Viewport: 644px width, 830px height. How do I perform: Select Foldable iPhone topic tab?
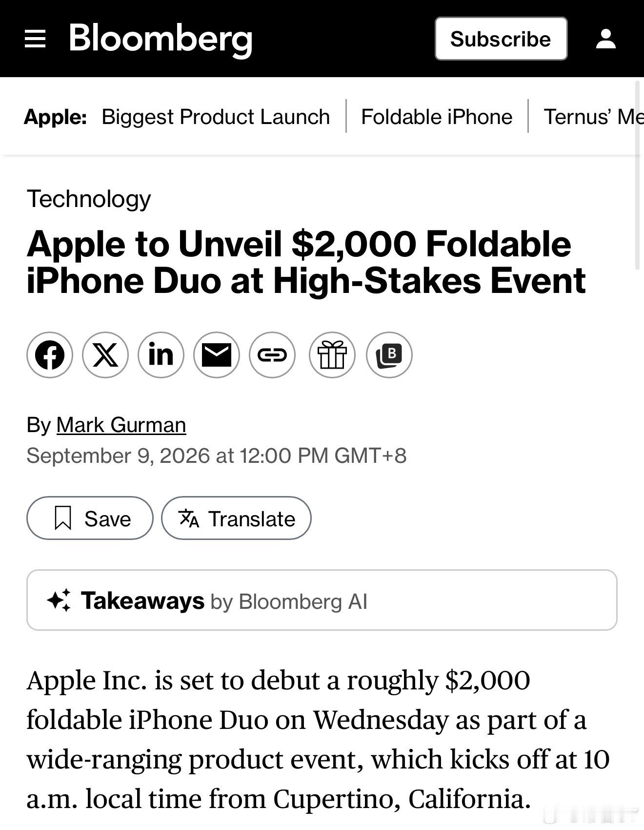437,117
